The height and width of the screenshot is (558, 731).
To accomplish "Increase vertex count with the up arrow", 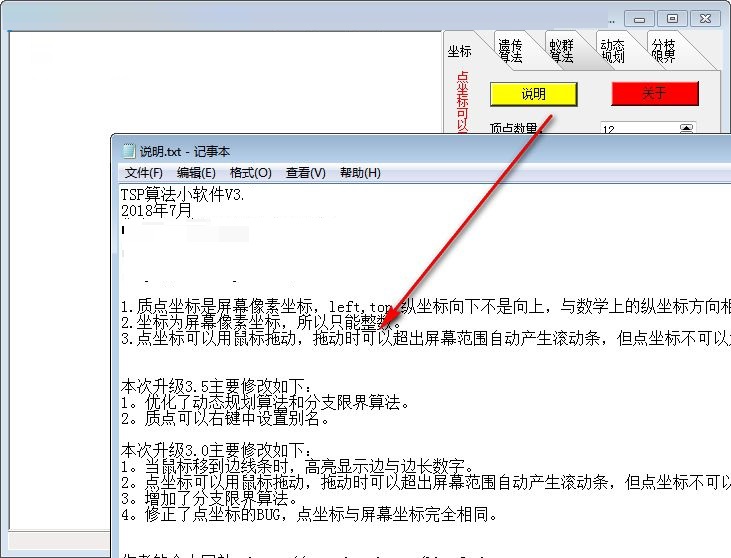I will pyautogui.click(x=686, y=127).
